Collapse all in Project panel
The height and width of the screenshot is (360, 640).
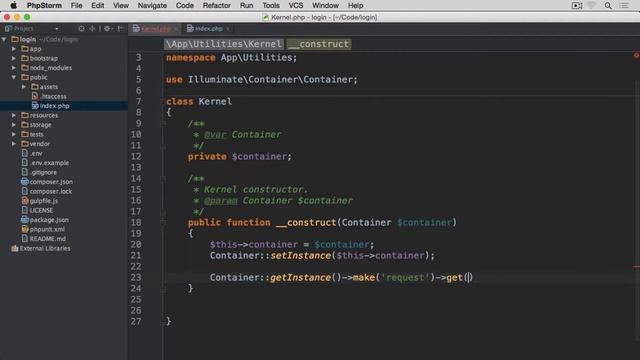[x=92, y=29]
